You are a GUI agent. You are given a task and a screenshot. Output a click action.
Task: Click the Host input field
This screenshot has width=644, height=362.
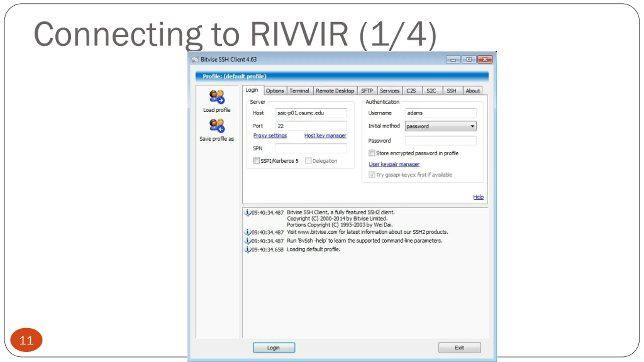311,113
